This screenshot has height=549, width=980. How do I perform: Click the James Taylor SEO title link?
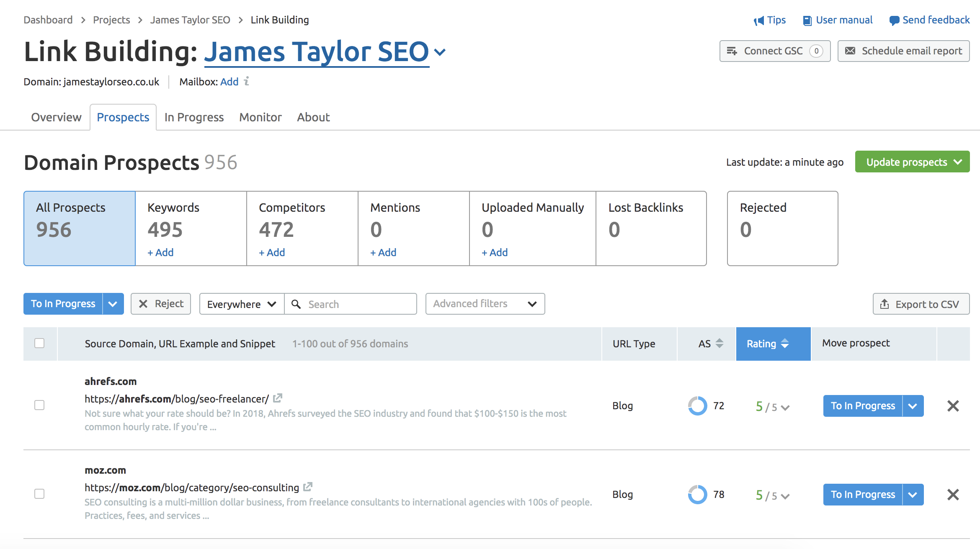point(317,52)
